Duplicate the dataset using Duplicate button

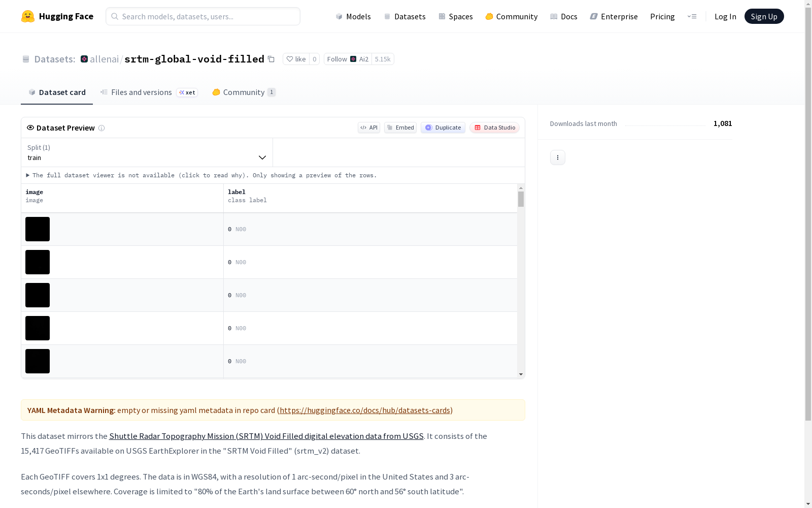(443, 128)
